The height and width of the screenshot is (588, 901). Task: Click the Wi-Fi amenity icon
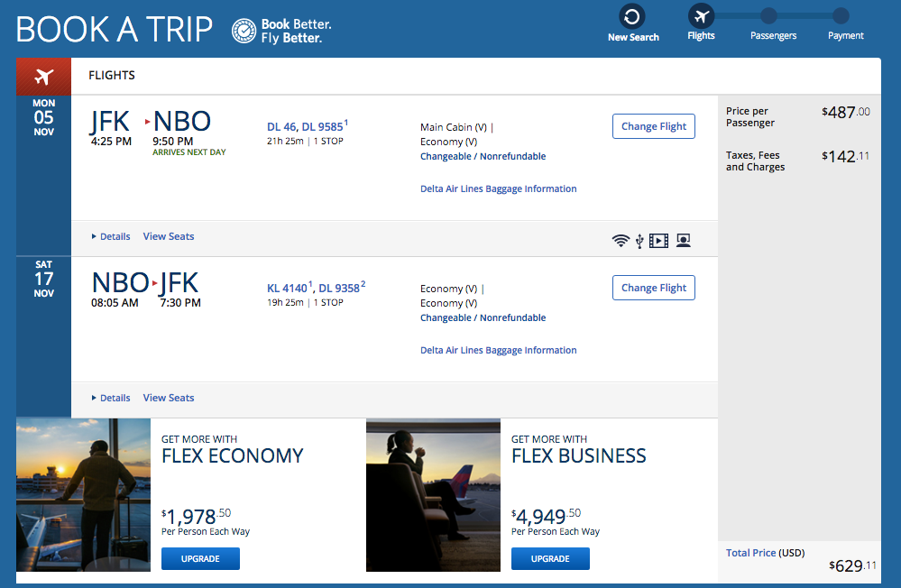621,241
